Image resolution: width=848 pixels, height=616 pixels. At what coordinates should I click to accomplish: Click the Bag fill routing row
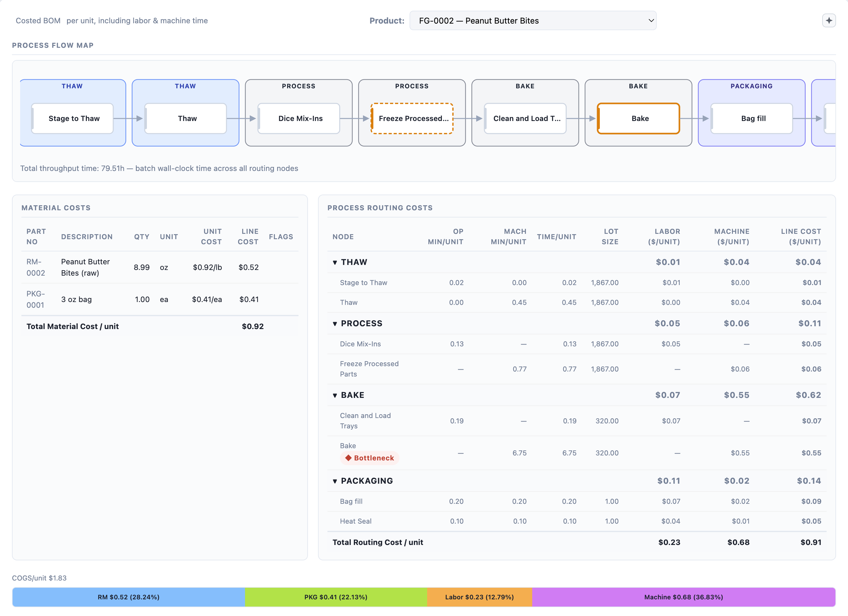(x=577, y=501)
